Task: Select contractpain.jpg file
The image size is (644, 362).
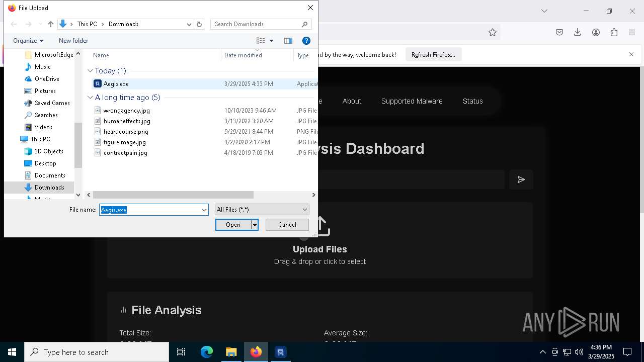Action: [x=125, y=153]
